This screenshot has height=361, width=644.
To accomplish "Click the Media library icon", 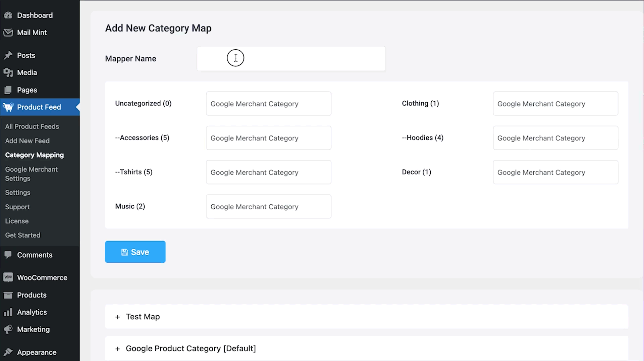I will tap(8, 73).
